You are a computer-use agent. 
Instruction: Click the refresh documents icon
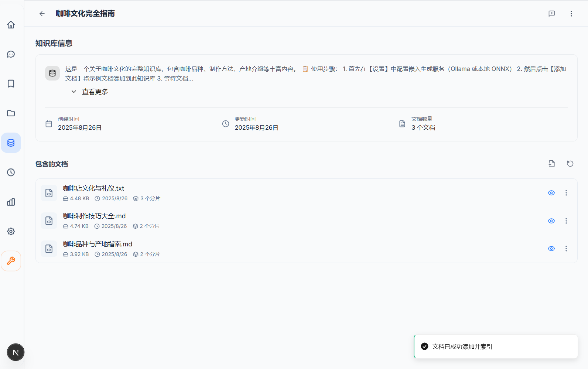point(570,164)
